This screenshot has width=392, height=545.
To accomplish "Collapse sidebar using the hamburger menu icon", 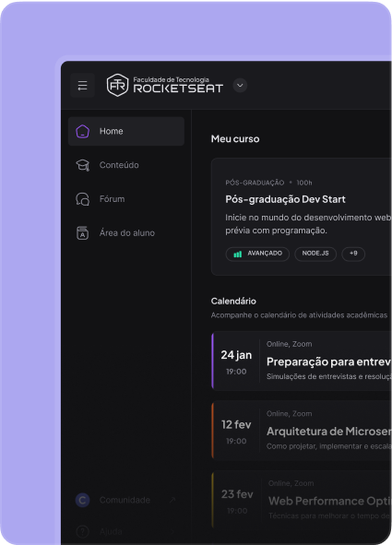I will pos(82,86).
